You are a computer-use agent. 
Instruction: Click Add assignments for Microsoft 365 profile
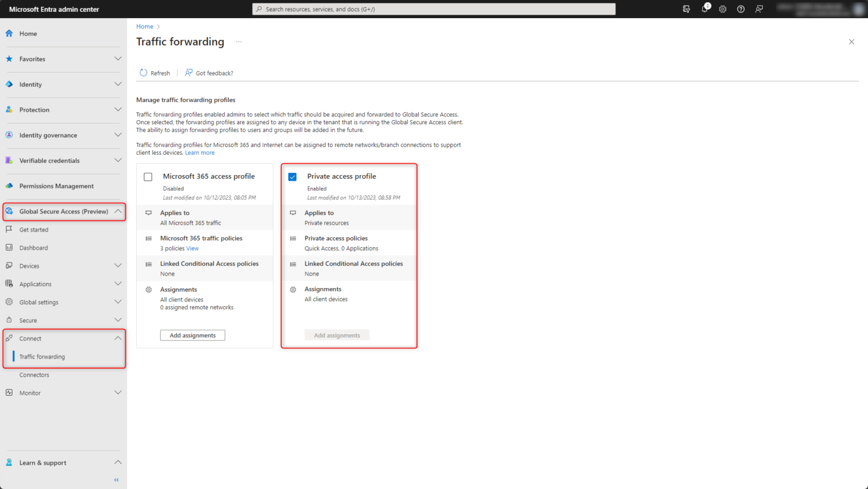click(192, 335)
